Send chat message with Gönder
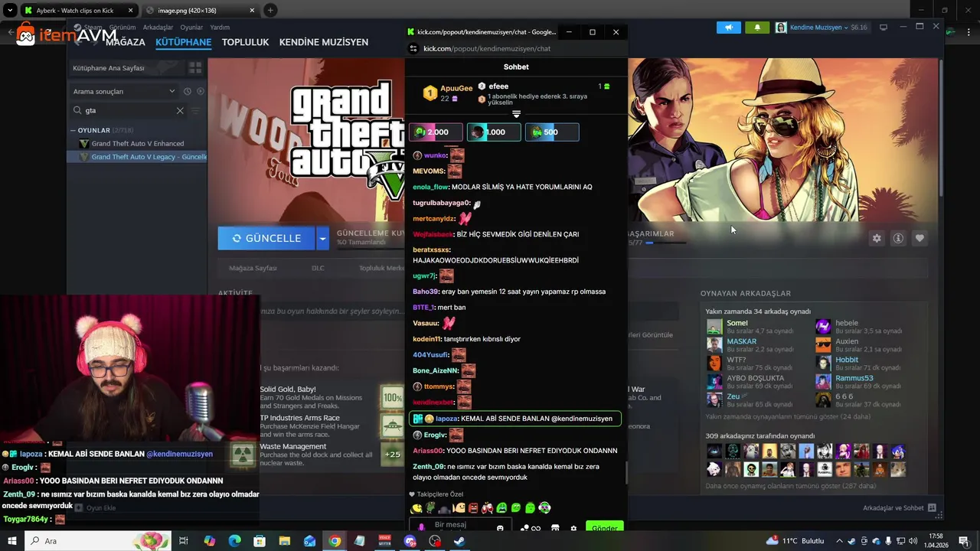Image resolution: width=980 pixels, height=551 pixels. 605,528
